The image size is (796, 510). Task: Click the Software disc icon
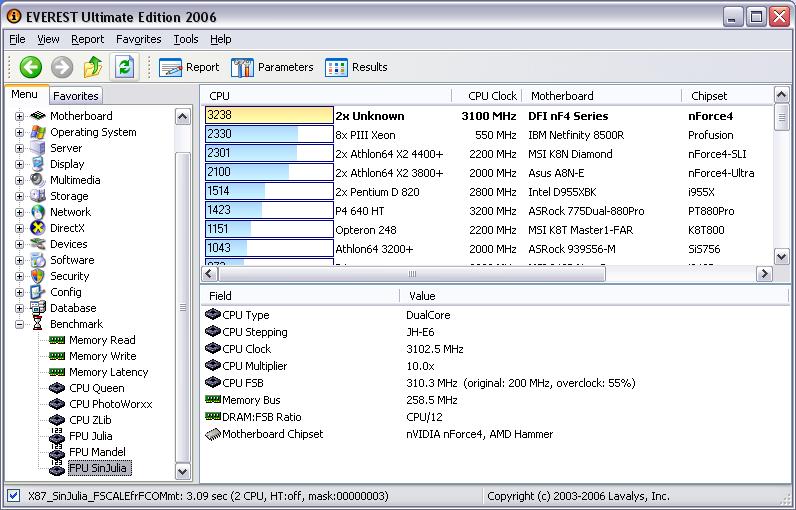pyautogui.click(x=38, y=260)
